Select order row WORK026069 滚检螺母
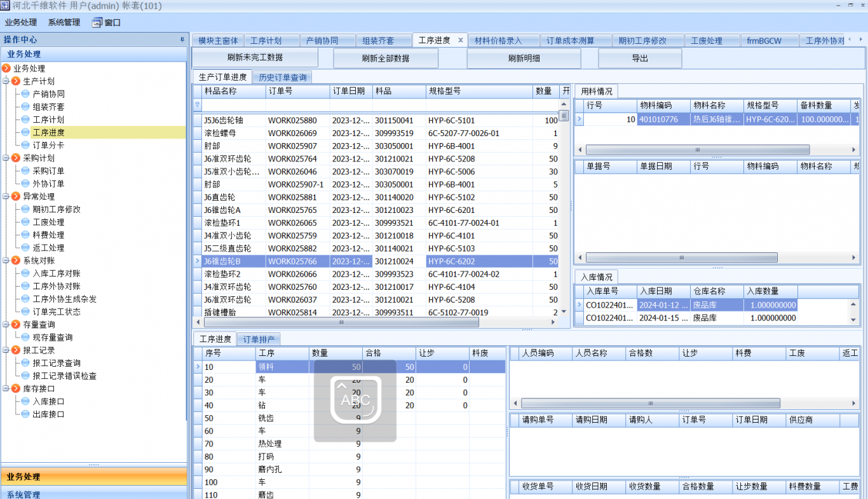 [376, 133]
